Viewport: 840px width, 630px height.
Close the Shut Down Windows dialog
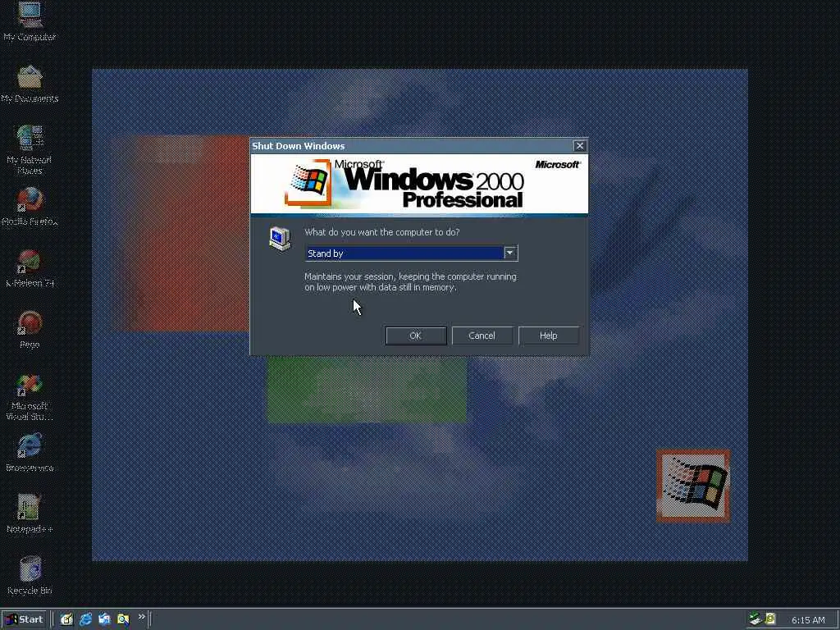coord(580,146)
